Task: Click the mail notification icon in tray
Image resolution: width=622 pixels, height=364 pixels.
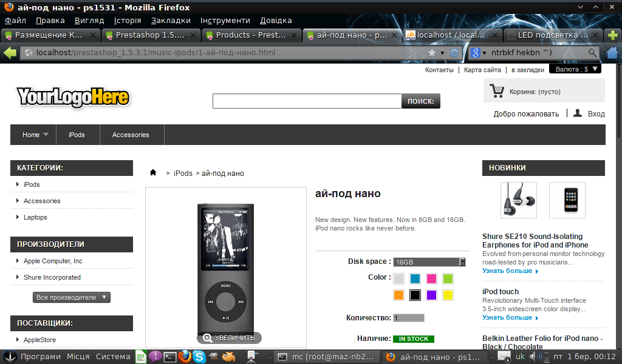Action: pyautogui.click(x=504, y=357)
